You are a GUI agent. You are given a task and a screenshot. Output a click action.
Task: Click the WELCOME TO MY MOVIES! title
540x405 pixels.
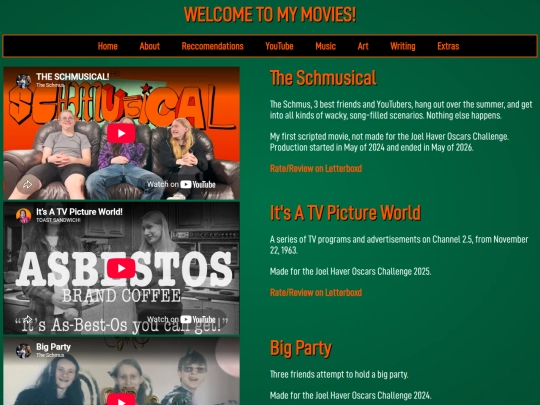270,14
